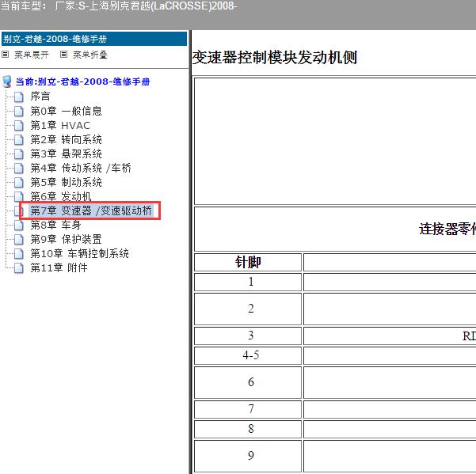The width and height of the screenshot is (476, 474).
Task: Click the pin 1 table cell
Action: (248, 282)
